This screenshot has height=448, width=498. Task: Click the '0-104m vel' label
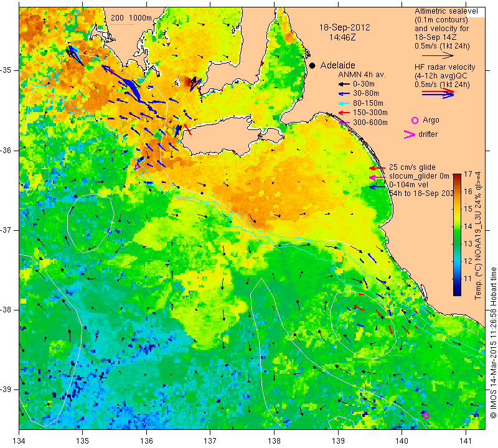[408, 185]
